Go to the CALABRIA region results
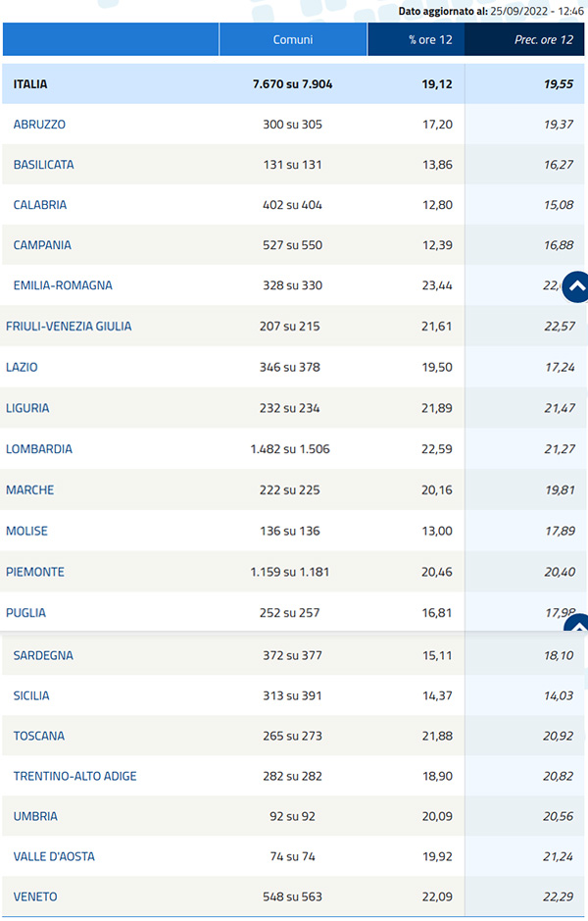This screenshot has height=921, width=588. pos(40,205)
